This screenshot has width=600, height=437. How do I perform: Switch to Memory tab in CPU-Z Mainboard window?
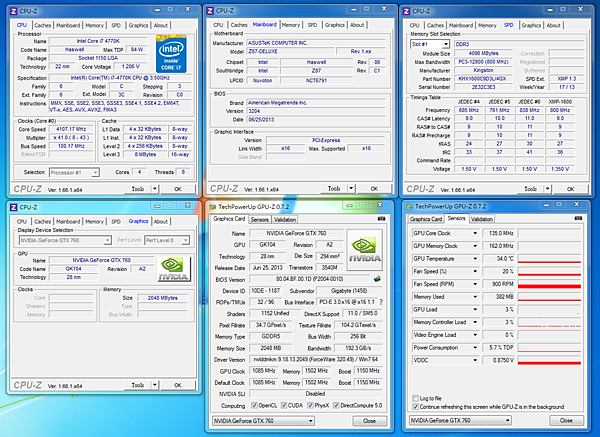tap(291, 25)
